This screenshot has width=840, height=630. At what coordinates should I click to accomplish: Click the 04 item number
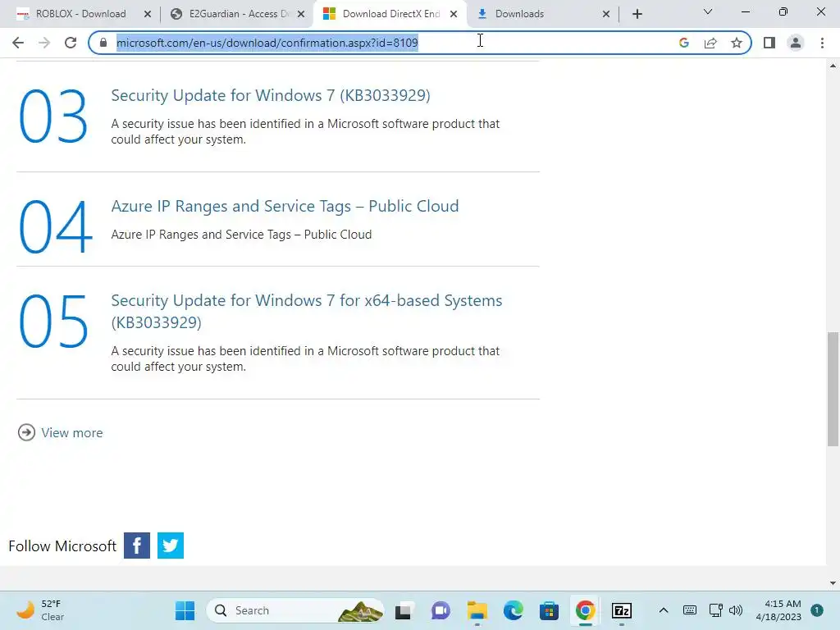(55, 226)
